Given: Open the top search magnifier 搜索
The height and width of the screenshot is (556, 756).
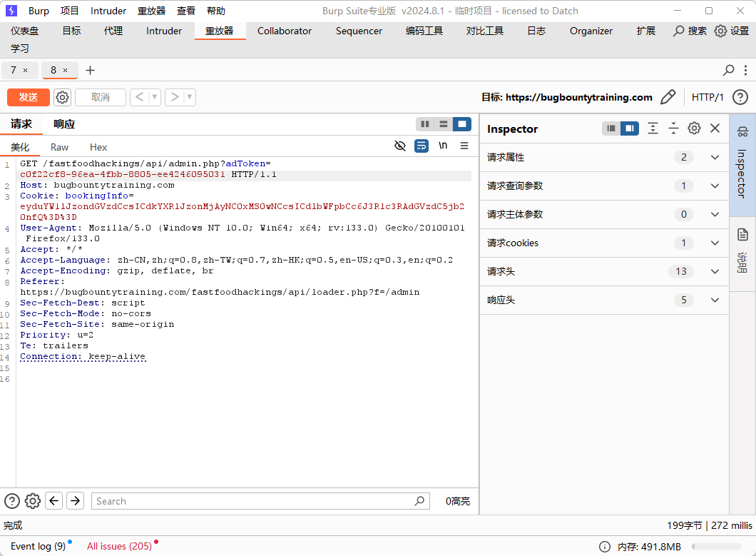Looking at the screenshot, I should (690, 31).
